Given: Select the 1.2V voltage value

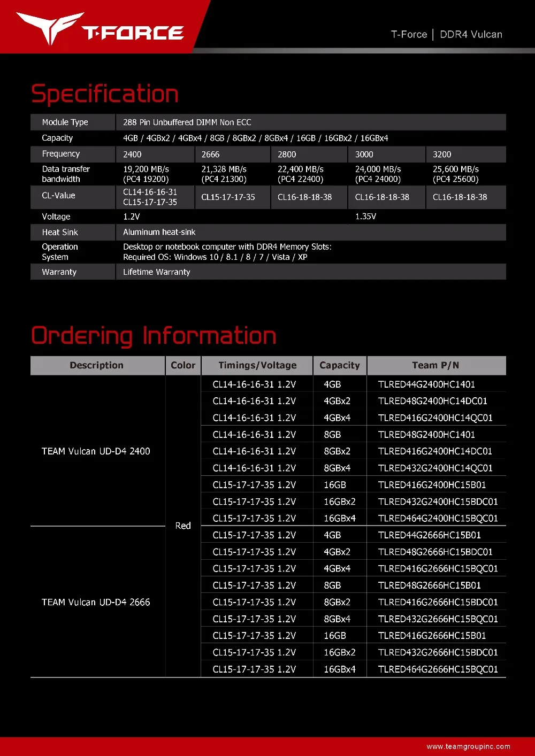Looking at the screenshot, I should coord(132,217).
